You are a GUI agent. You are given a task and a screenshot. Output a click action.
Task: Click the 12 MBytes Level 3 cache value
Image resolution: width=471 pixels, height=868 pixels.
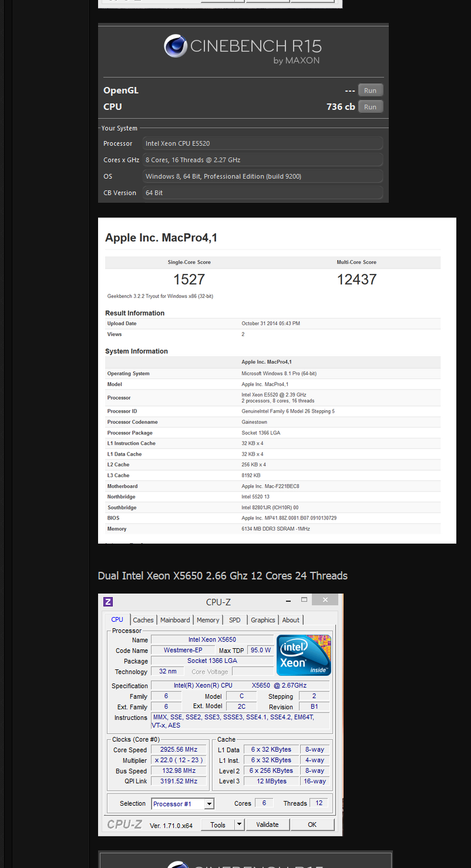271,782
